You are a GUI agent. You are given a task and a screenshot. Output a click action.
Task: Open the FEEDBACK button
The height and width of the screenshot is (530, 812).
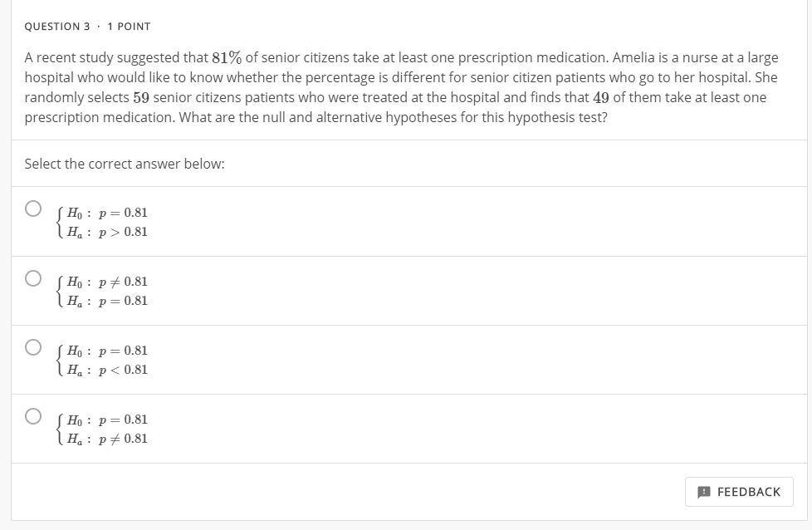pyautogui.click(x=739, y=492)
